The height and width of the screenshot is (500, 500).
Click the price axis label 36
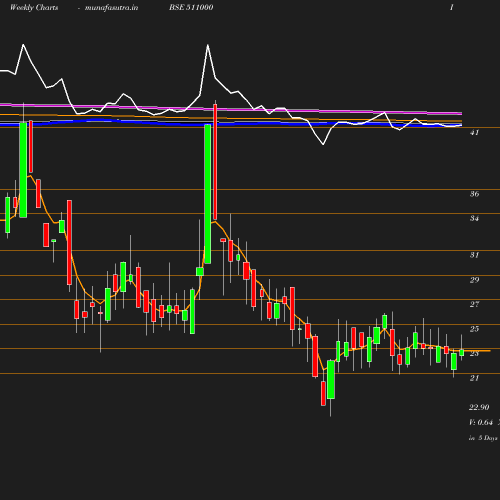[x=474, y=194]
